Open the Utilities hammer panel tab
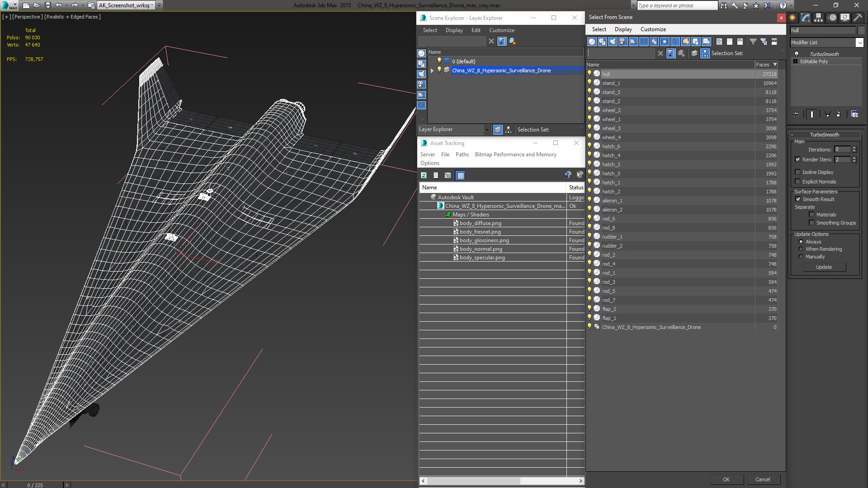The image size is (868, 488). tap(858, 18)
